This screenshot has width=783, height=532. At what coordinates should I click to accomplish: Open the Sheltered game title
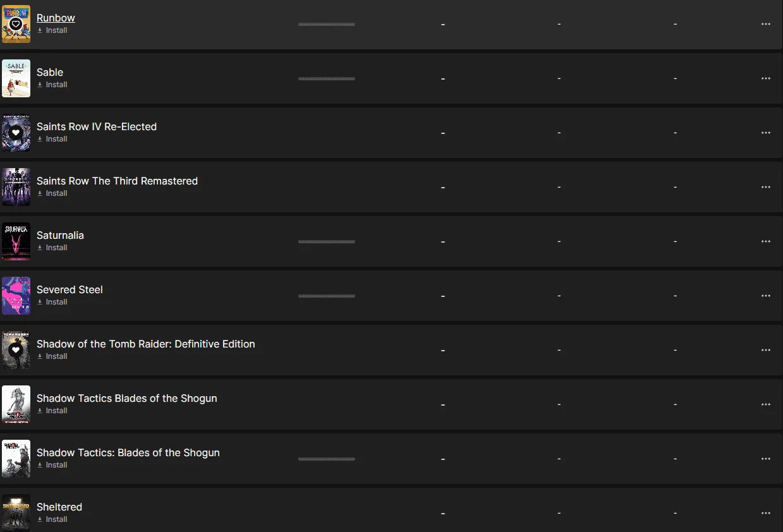pyautogui.click(x=59, y=507)
